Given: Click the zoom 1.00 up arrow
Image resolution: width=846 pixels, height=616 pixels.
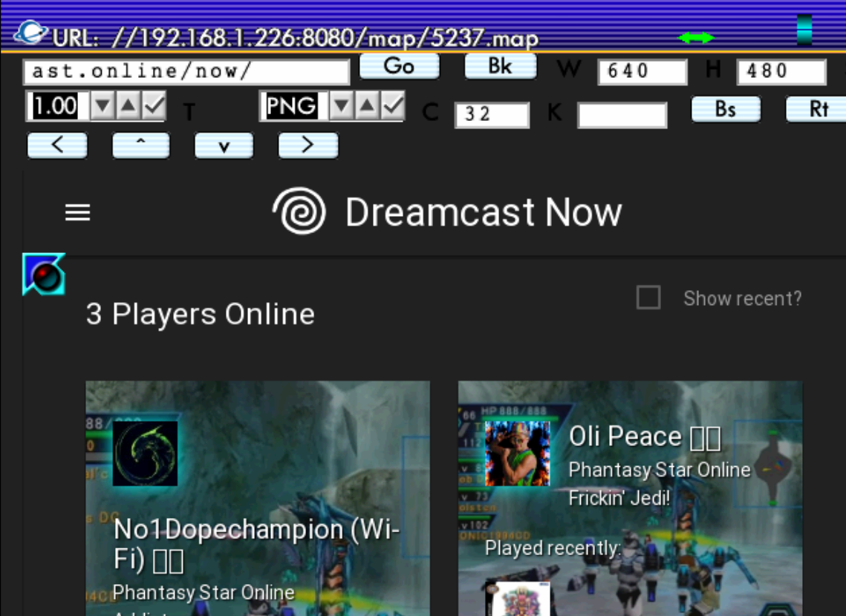Looking at the screenshot, I should 128,105.
